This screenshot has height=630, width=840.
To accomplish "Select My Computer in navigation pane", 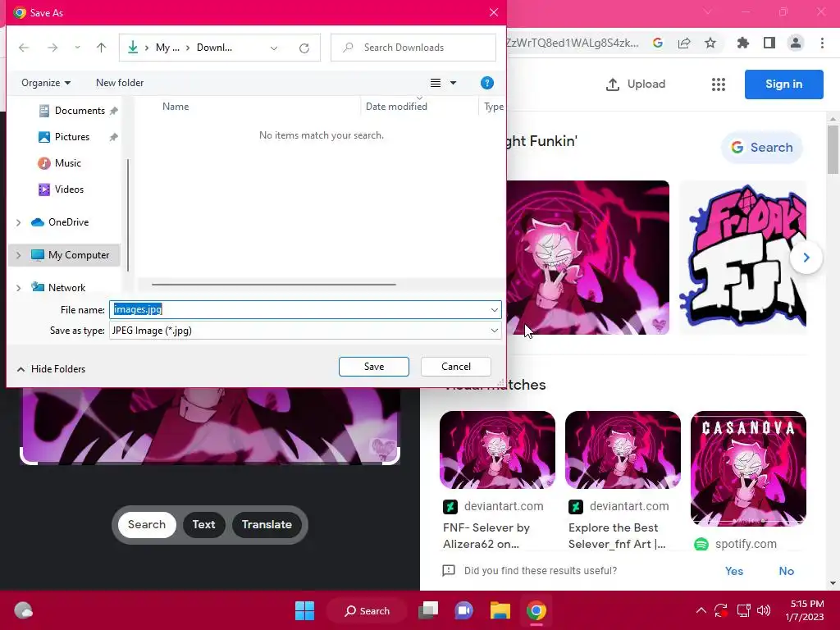I will click(78, 255).
